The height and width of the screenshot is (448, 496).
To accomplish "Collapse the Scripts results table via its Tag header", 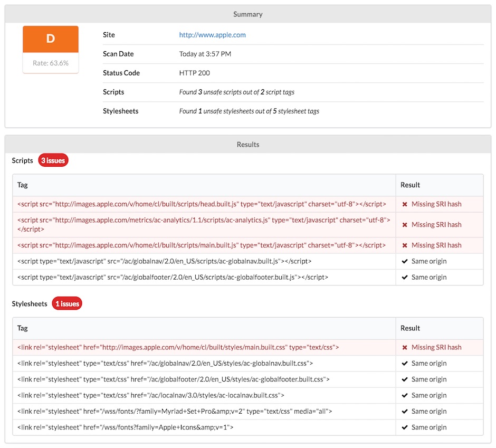I will pos(21,185).
